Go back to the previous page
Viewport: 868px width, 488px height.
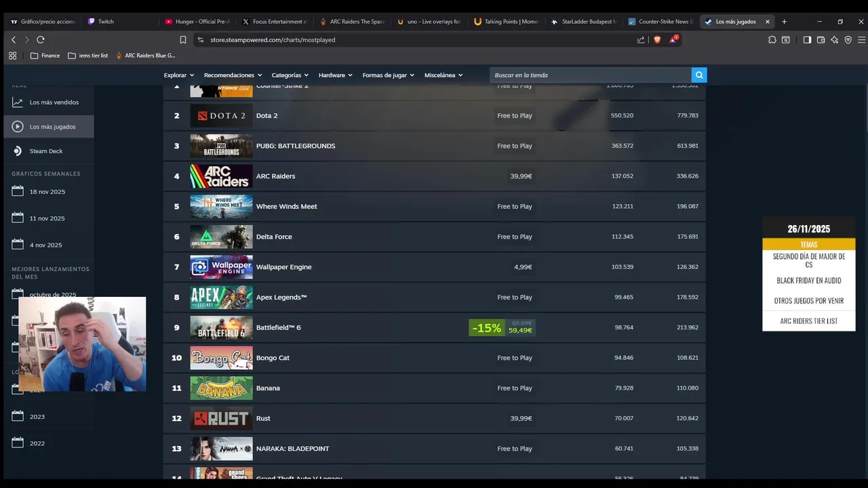pyautogui.click(x=14, y=40)
